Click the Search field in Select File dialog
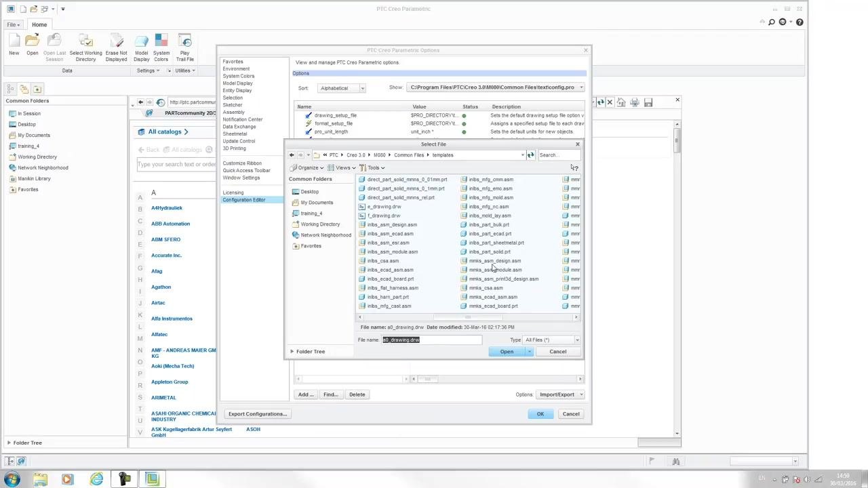868x488 pixels. (x=559, y=155)
